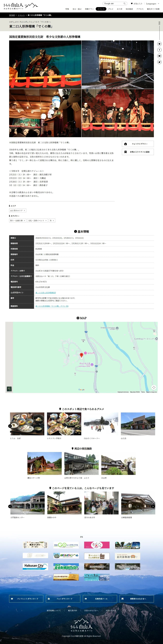
Task: Open Hakusan City Tourist Information Guide banner
Action: click(x=35, y=566)
